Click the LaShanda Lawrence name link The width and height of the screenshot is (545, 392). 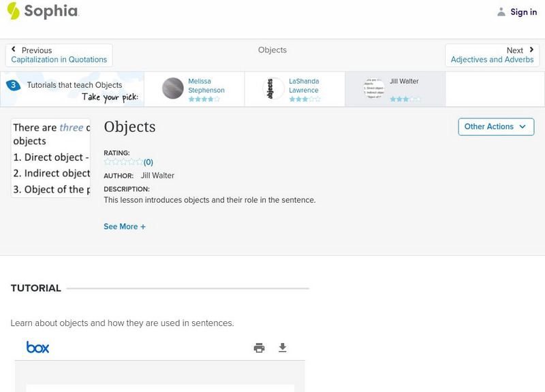(304, 86)
